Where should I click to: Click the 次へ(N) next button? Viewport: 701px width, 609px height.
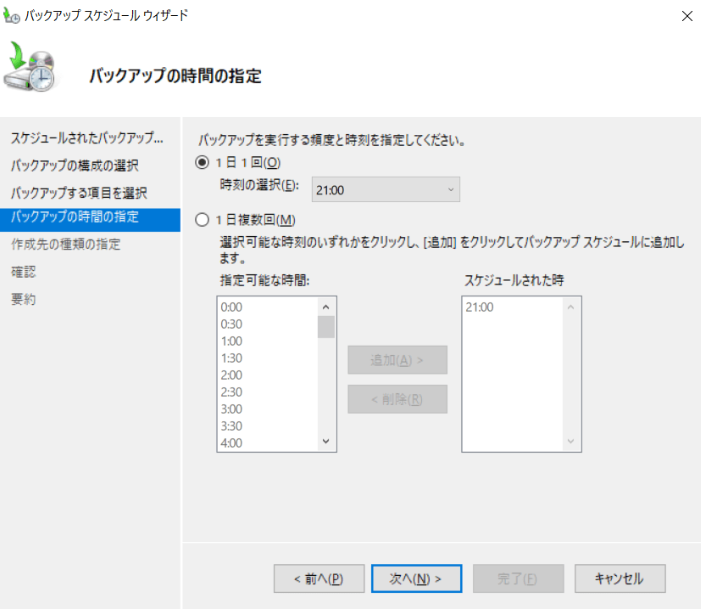pos(416,579)
